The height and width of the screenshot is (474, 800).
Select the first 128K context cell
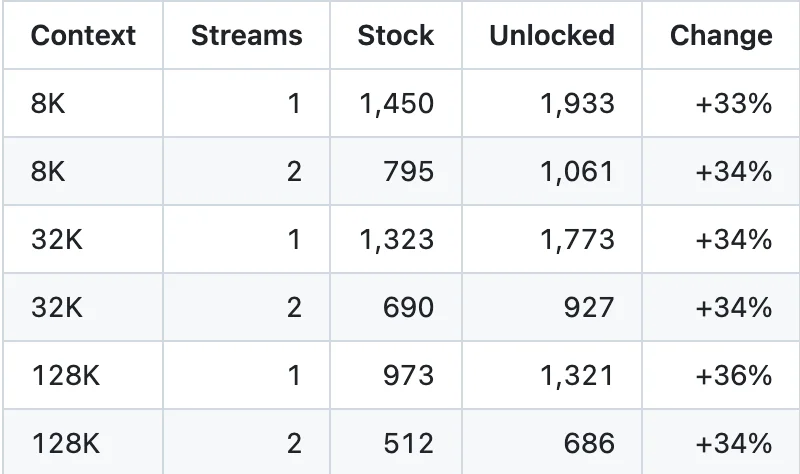pos(83,375)
